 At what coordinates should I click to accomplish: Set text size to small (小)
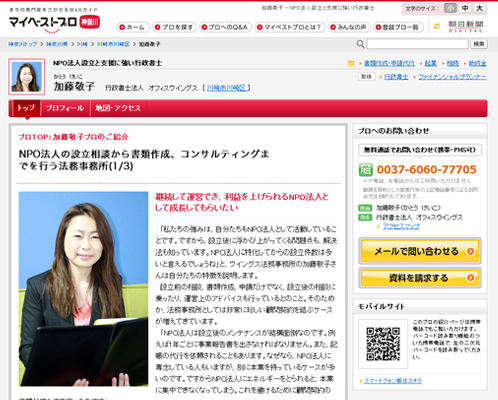pyautogui.click(x=450, y=8)
